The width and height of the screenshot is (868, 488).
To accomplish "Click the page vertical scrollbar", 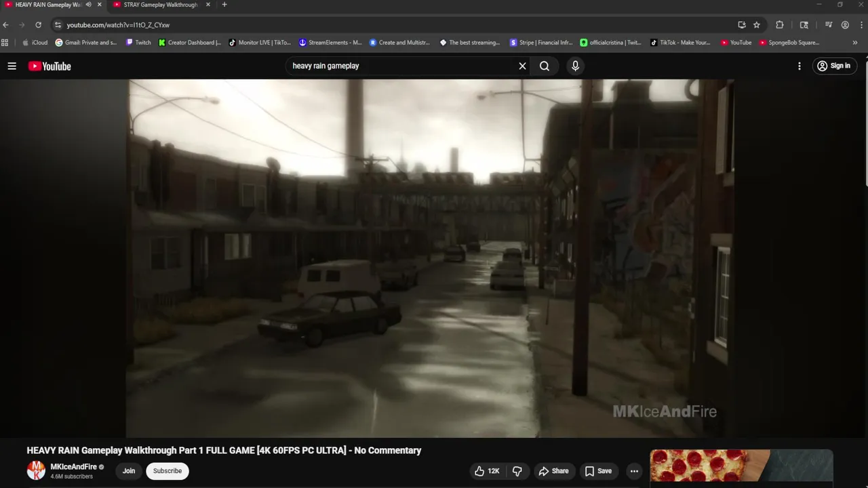I will 865,122.
